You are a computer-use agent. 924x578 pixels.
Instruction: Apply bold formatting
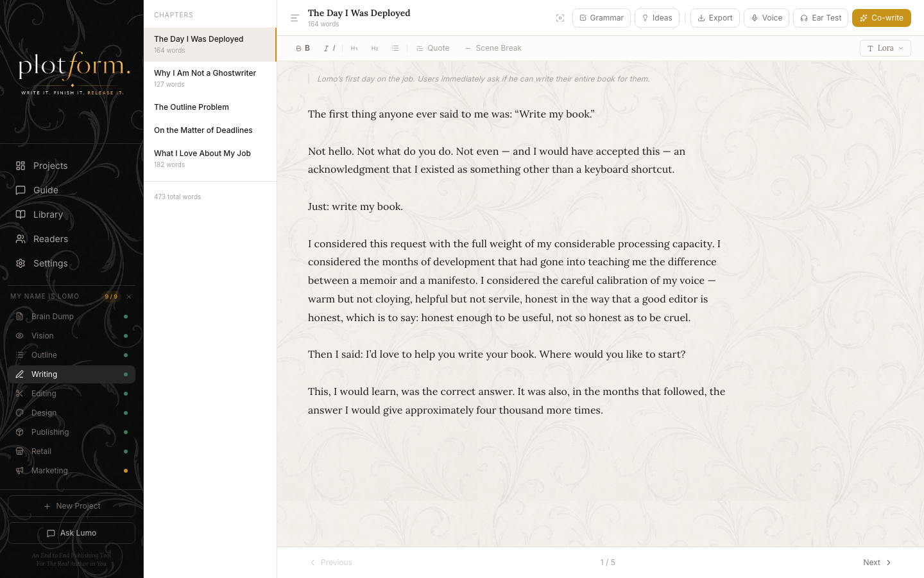303,48
